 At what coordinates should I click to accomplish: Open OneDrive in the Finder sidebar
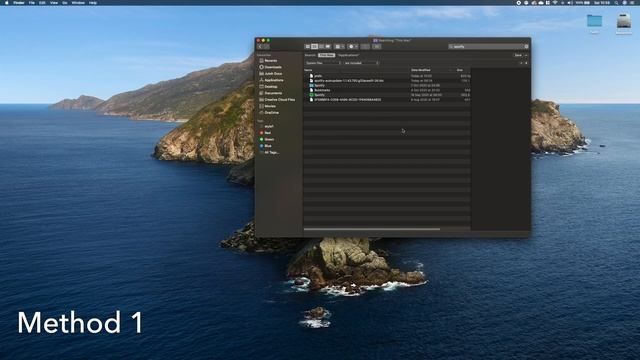(x=269, y=113)
